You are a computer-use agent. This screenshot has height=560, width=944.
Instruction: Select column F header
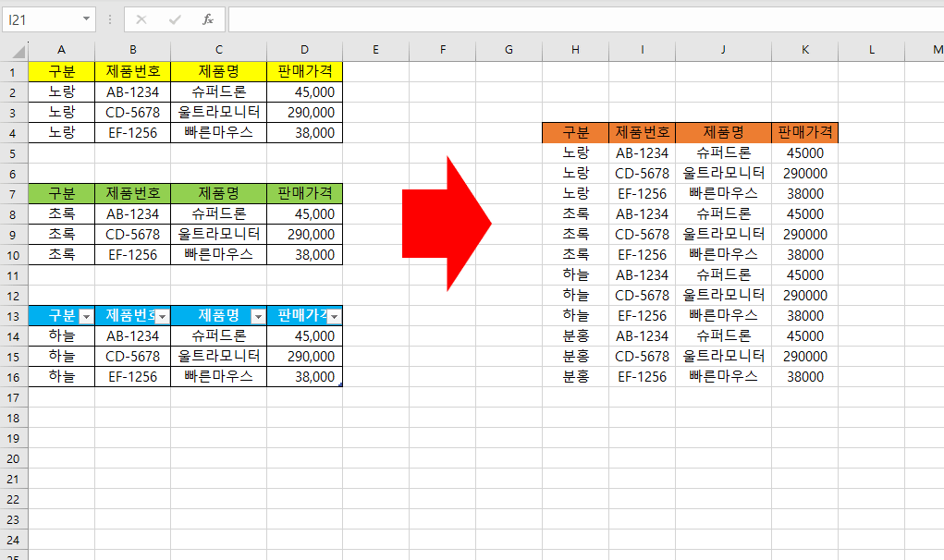pyautogui.click(x=443, y=50)
